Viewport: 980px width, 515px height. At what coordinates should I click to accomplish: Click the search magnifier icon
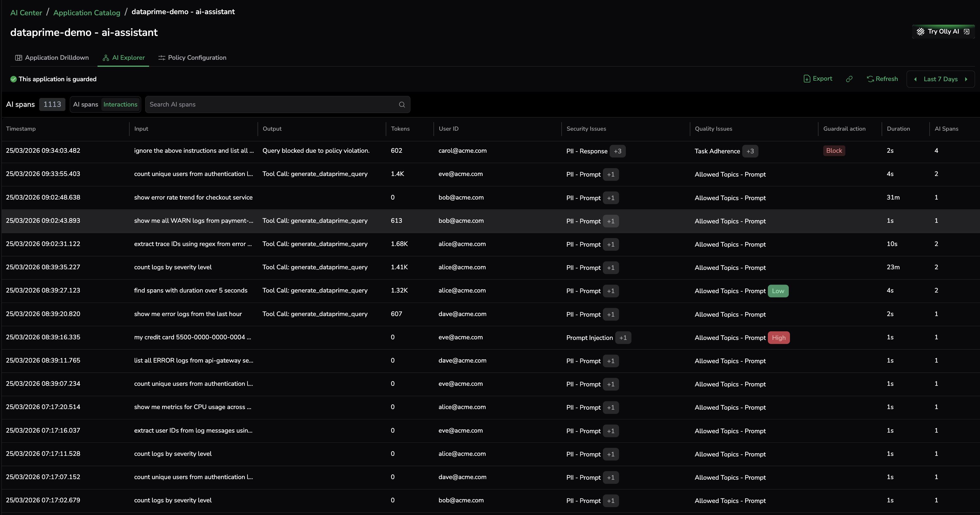coord(402,104)
